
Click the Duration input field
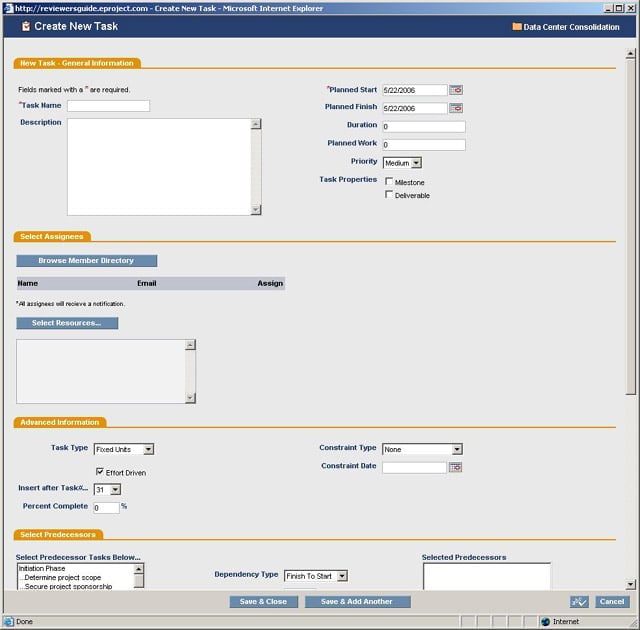424,126
